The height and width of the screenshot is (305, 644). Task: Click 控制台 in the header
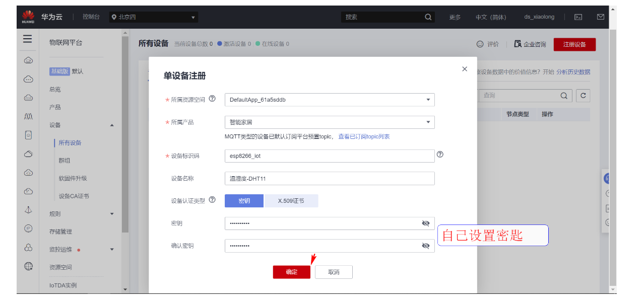coord(91,17)
